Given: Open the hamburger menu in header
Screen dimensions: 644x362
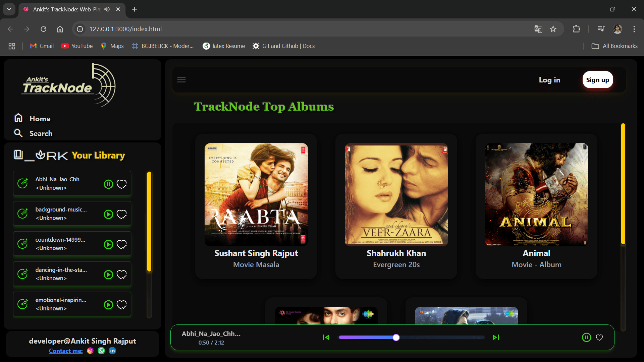Looking at the screenshot, I should click(x=181, y=80).
